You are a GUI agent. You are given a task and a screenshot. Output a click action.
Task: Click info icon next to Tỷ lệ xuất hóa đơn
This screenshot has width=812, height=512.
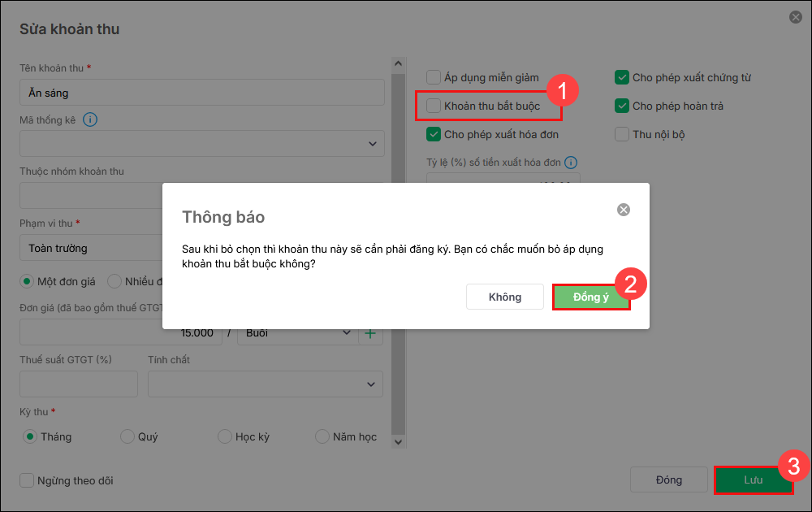571,163
